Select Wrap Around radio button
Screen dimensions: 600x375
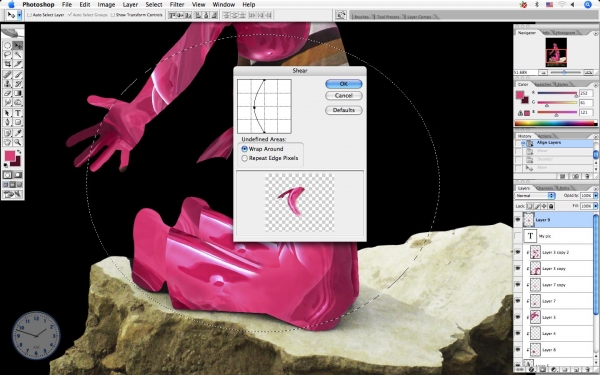[245, 149]
